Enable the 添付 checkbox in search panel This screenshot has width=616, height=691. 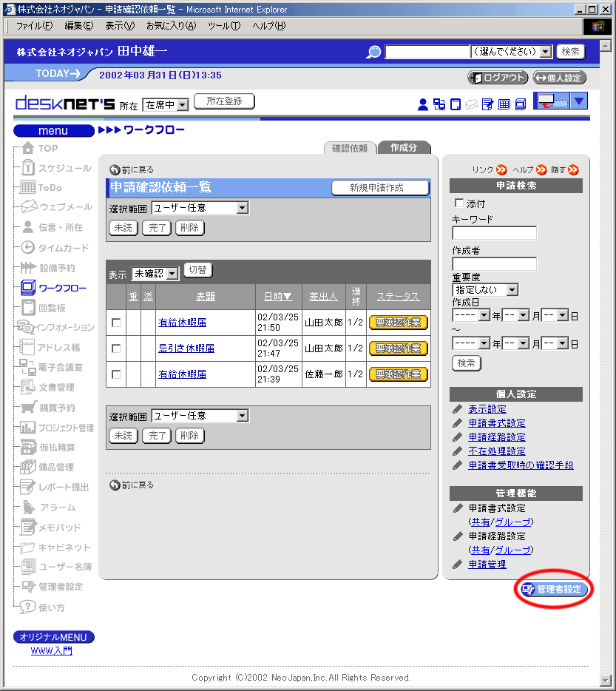tap(459, 203)
